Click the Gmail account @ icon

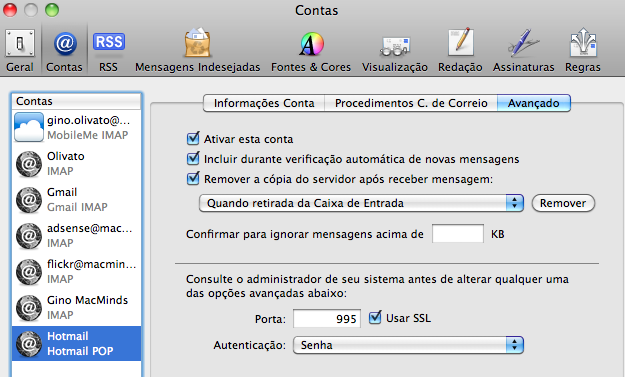29,200
